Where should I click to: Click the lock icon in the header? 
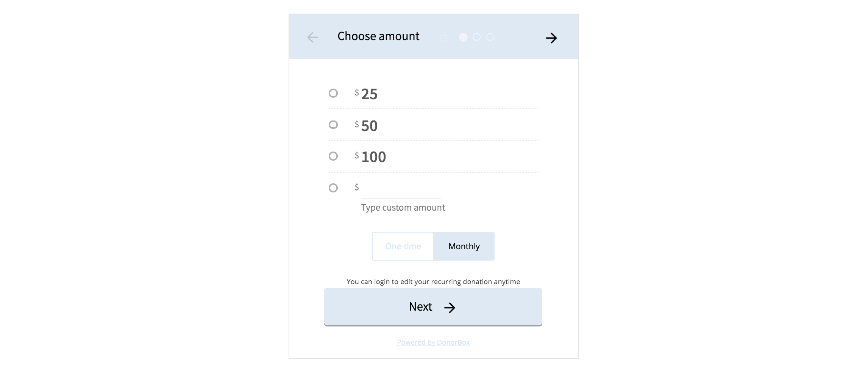click(x=443, y=37)
